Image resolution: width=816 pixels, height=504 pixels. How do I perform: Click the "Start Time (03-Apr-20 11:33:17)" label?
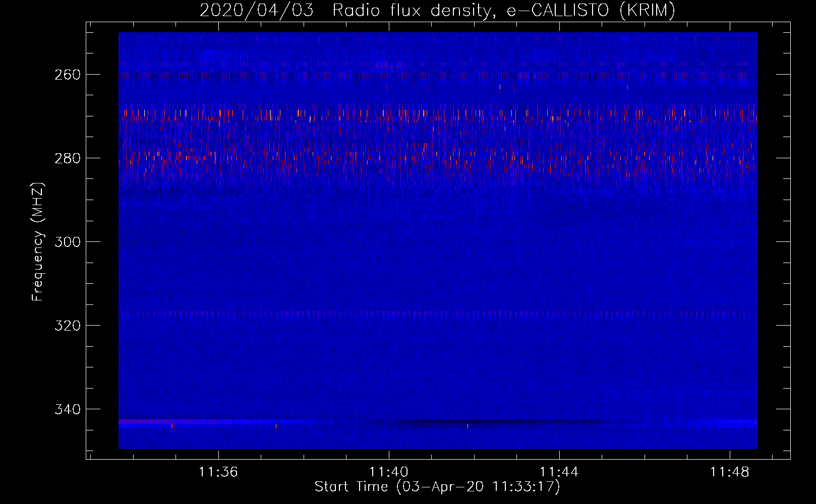(437, 486)
